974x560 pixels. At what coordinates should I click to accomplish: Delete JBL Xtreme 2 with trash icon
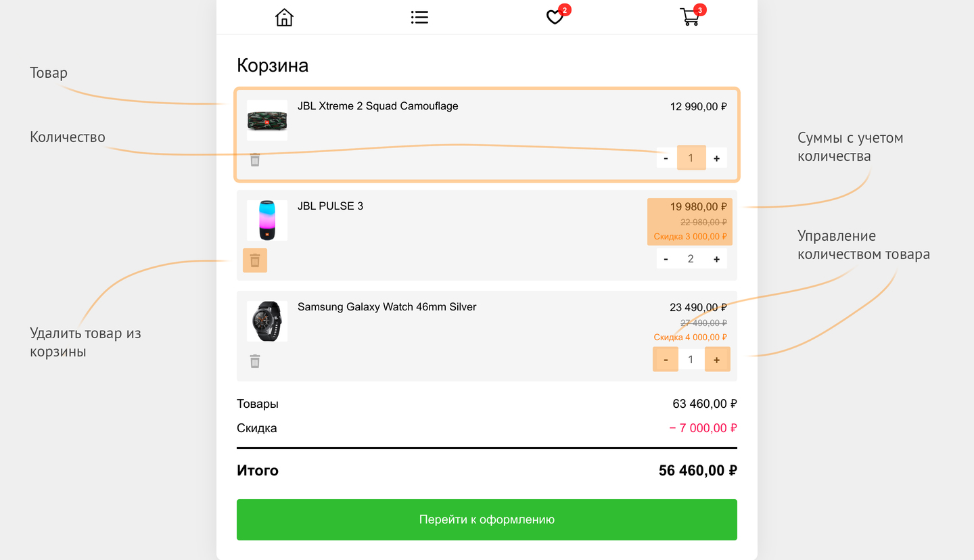point(255,160)
